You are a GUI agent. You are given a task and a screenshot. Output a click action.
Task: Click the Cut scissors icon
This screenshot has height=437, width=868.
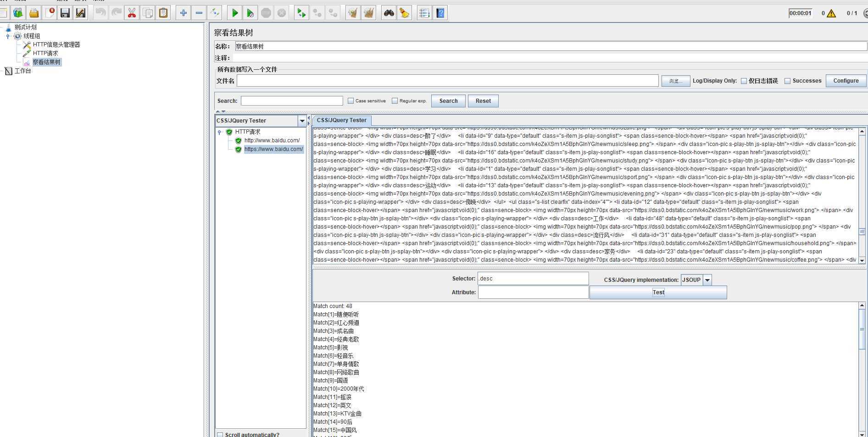click(x=132, y=13)
